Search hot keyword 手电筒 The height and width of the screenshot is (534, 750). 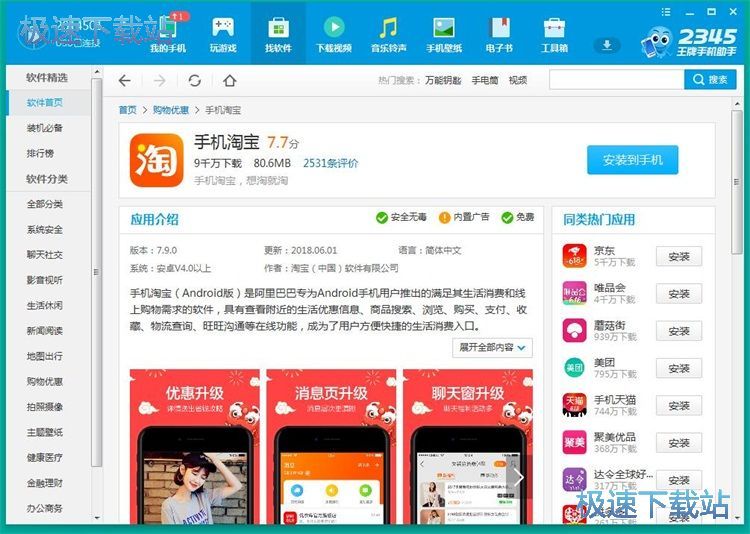click(485, 80)
